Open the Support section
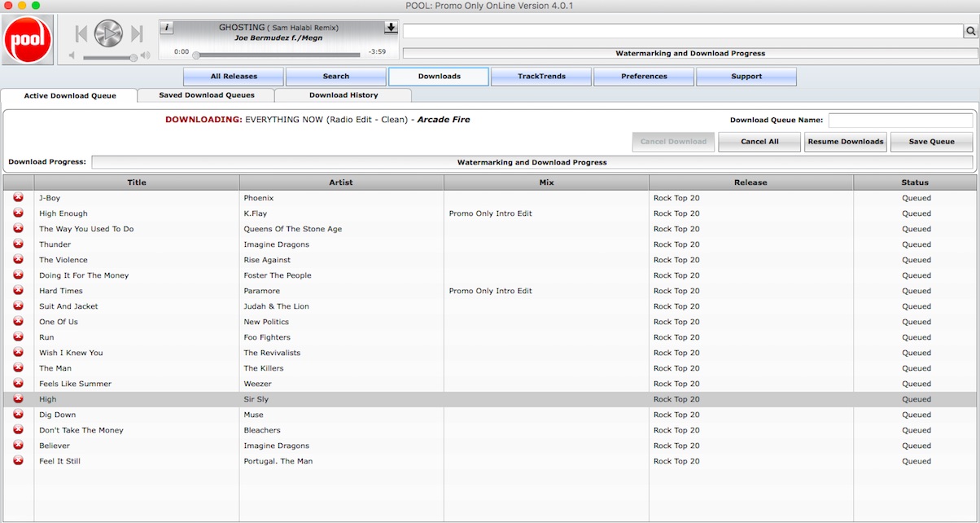The height and width of the screenshot is (523, 980). (x=746, y=77)
